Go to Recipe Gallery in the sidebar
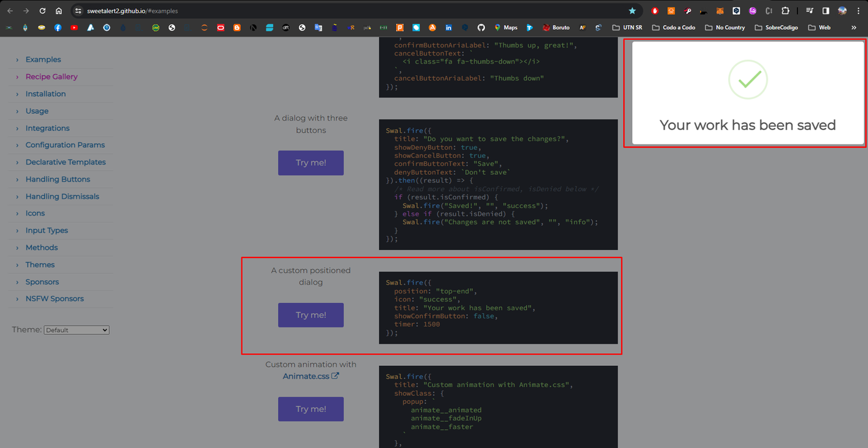 coord(52,77)
